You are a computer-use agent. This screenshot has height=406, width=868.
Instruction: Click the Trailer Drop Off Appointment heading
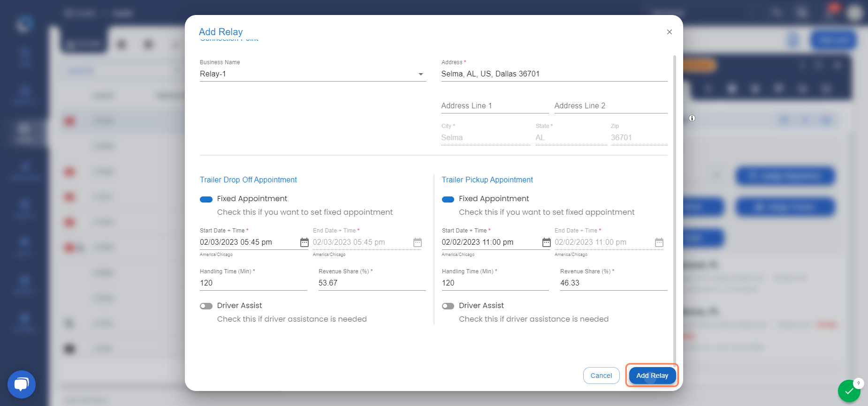pos(248,180)
